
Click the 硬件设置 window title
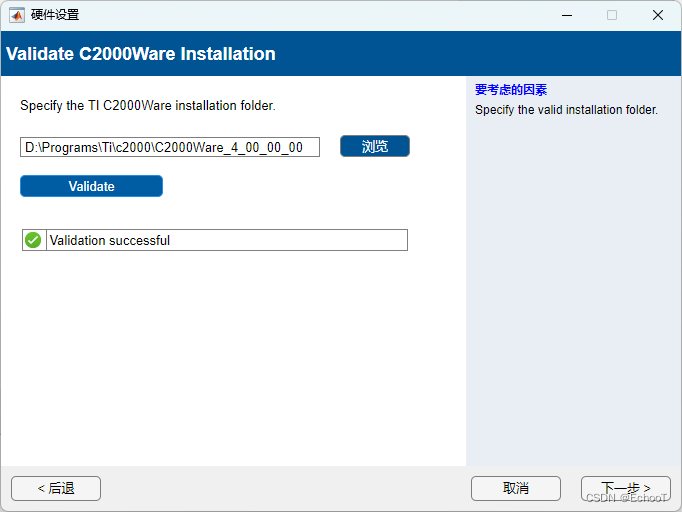pyautogui.click(x=55, y=15)
